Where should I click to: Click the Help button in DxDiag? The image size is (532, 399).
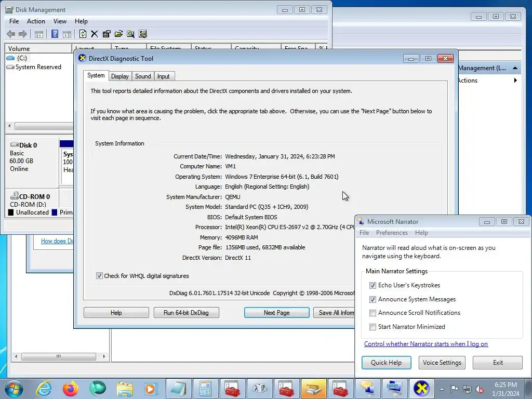pos(116,312)
